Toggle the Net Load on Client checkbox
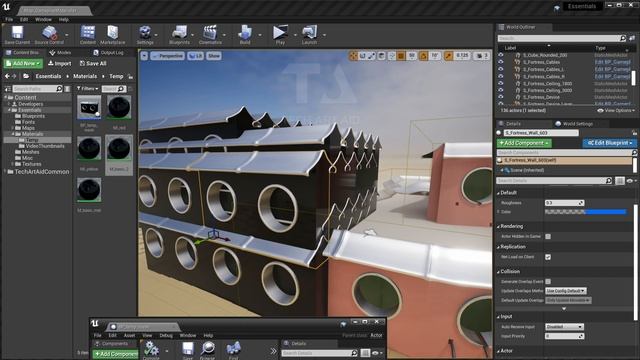The height and width of the screenshot is (360, 640). 548,257
